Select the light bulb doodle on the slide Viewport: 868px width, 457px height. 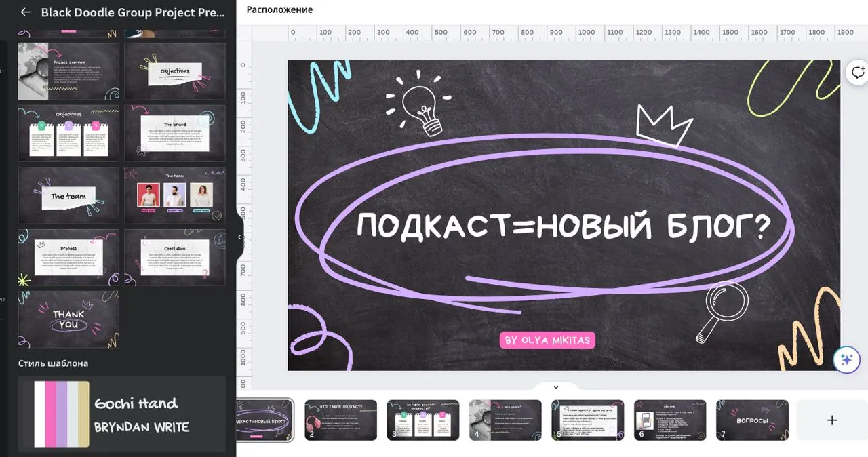point(418,102)
